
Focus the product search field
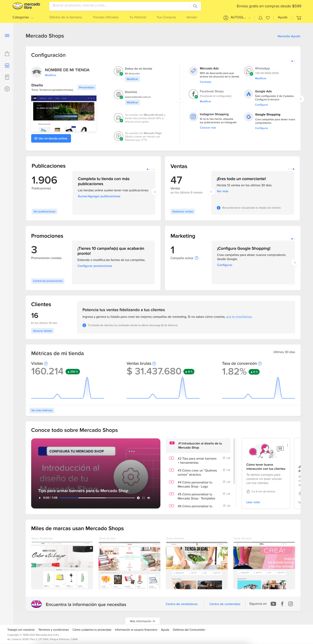click(x=120, y=6)
